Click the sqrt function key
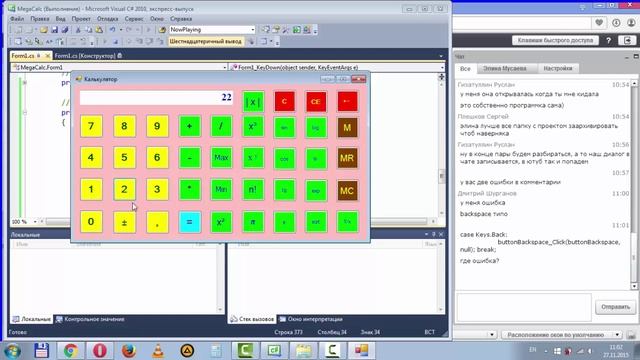 (316, 222)
